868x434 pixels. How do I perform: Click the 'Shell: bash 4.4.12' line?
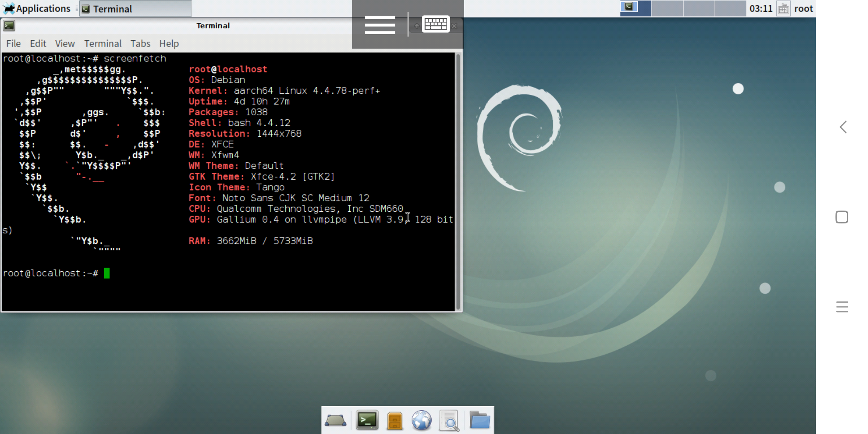click(x=239, y=123)
